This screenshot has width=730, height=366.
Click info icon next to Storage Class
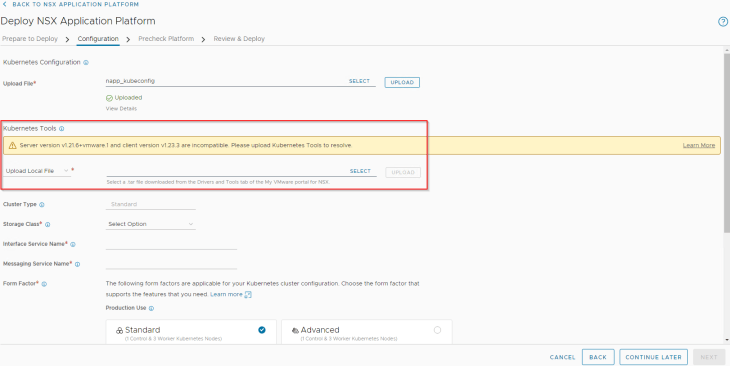[x=47, y=224]
